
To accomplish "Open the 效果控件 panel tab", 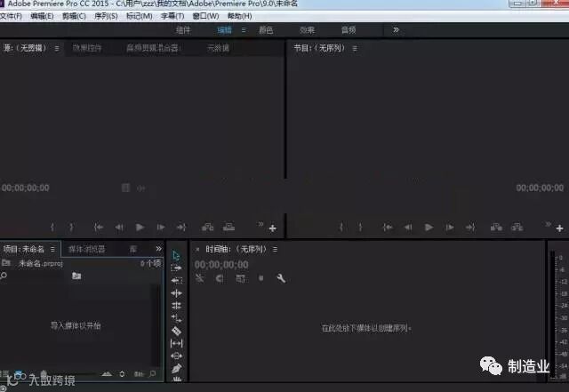I will pos(87,48).
